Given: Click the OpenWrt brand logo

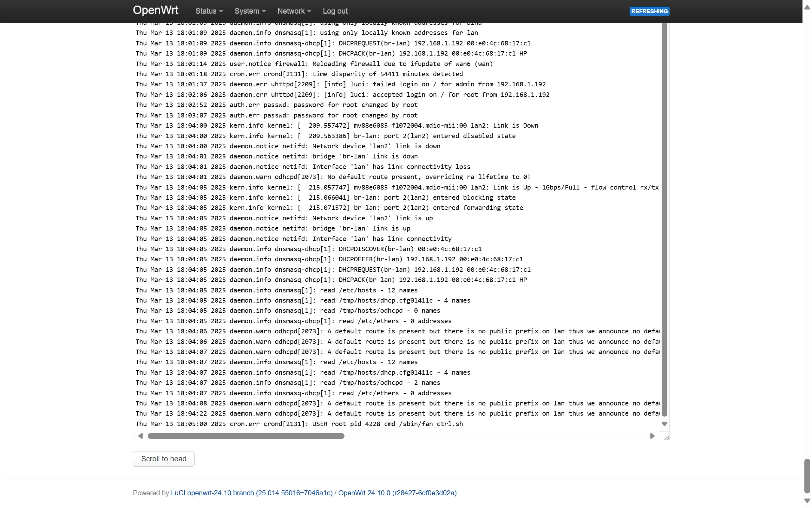Looking at the screenshot, I should pyautogui.click(x=155, y=10).
